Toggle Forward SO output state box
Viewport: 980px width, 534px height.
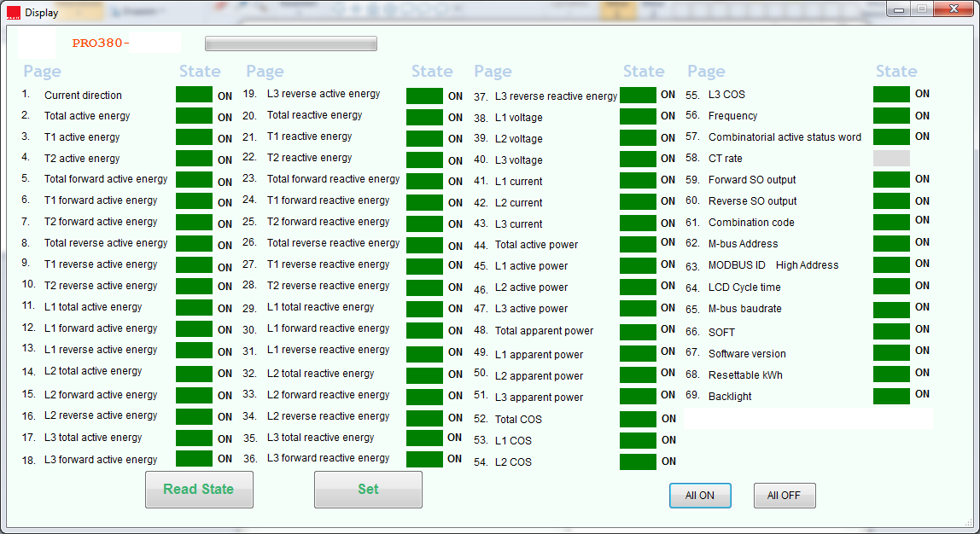[891, 180]
